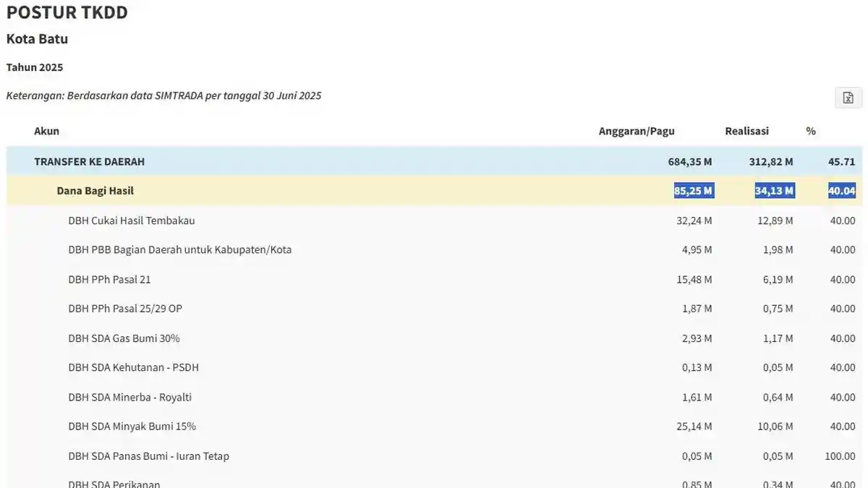Click the Anggaran/Pagu column header

(x=637, y=131)
